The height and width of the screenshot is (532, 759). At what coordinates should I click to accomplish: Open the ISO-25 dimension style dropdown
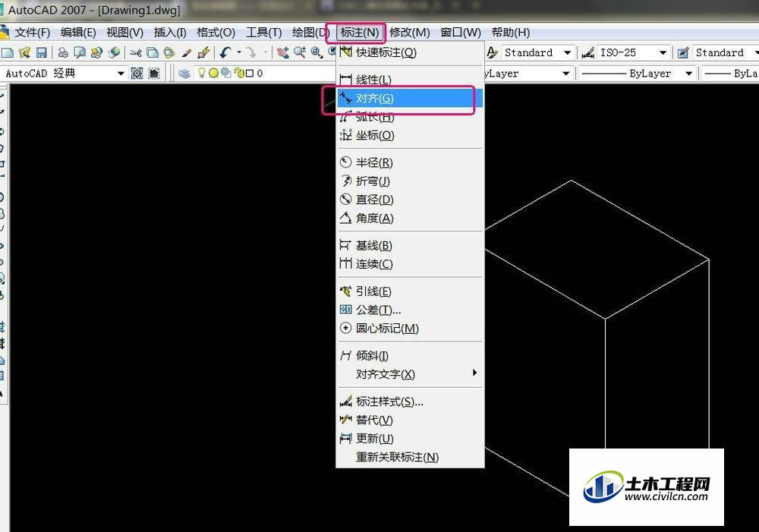coord(663,52)
